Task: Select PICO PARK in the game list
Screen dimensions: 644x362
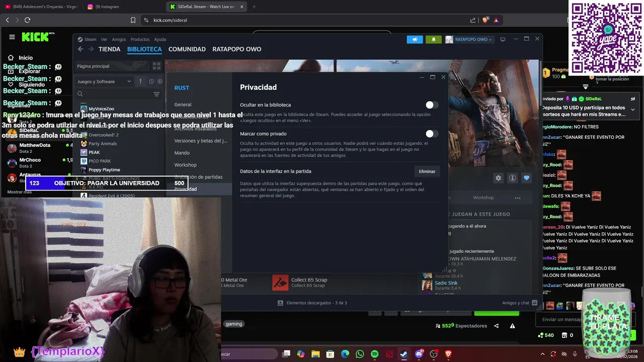Action: (x=100, y=161)
